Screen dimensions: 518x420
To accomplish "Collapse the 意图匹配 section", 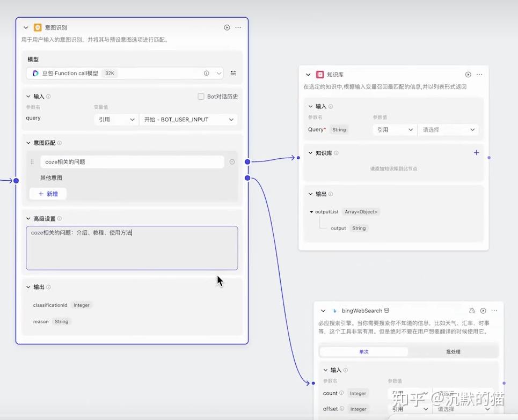I will pos(28,143).
